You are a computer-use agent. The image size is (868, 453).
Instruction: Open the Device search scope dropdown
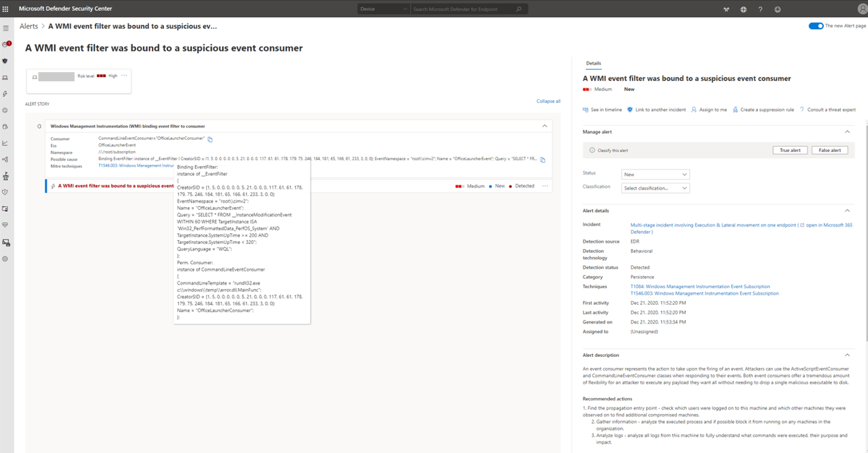pyautogui.click(x=383, y=9)
